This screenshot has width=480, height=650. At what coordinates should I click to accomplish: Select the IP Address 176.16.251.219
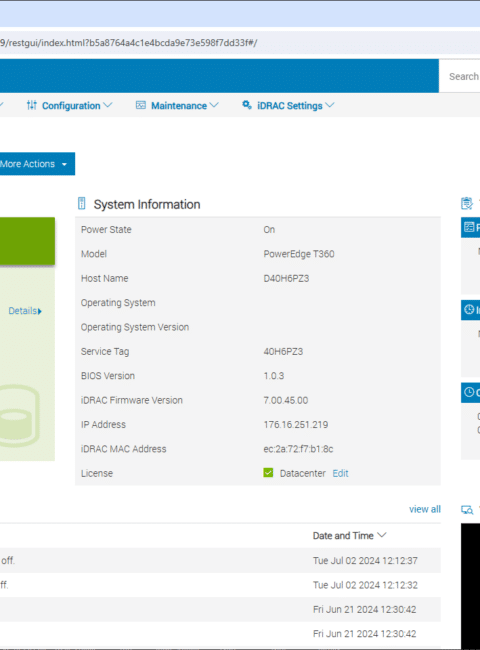click(x=296, y=424)
